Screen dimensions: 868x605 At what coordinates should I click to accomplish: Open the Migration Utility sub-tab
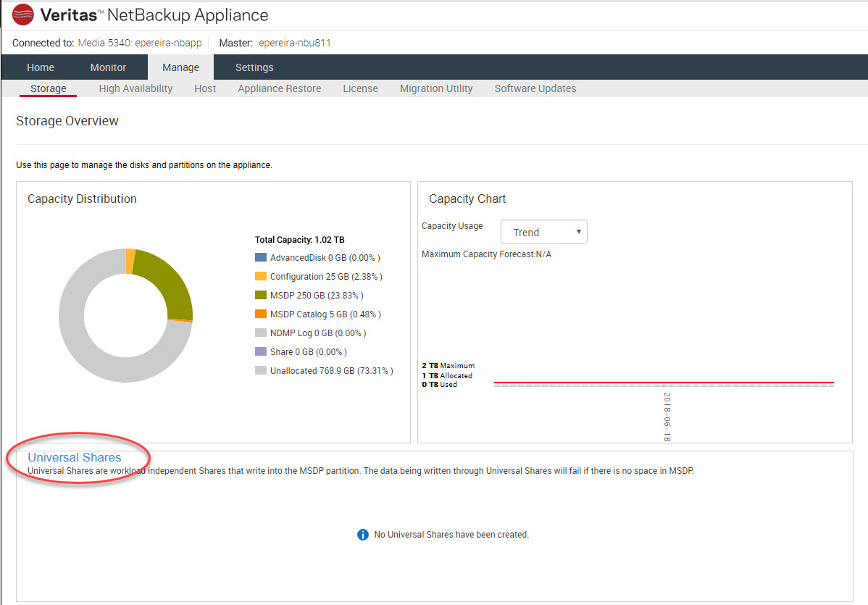click(436, 88)
